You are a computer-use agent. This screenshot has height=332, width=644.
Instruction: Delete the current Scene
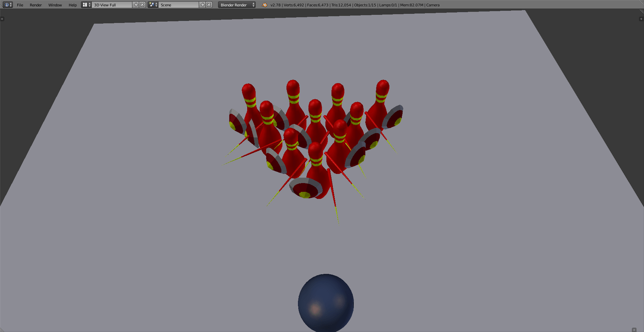pyautogui.click(x=209, y=5)
